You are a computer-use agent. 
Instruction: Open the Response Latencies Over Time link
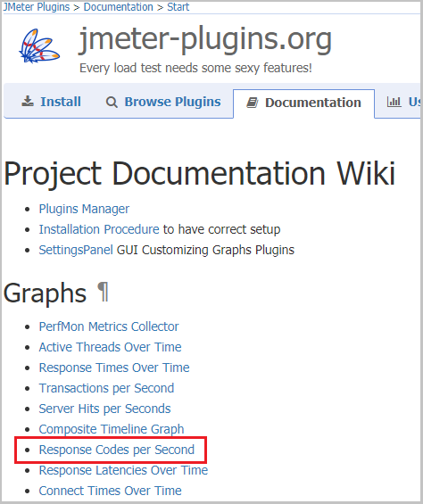tap(123, 470)
